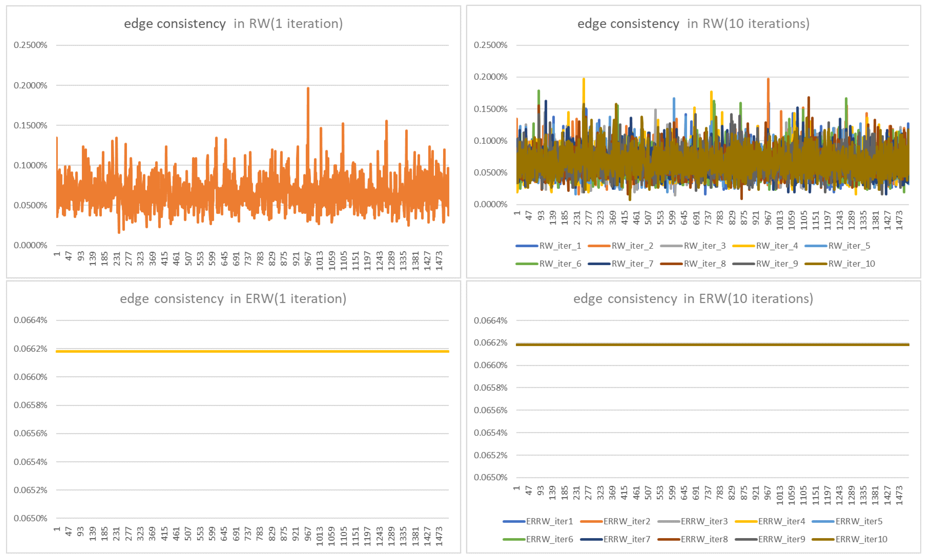
Task: Select the flat yellow line in ERW(1 iteration) chart
Action: (252, 351)
